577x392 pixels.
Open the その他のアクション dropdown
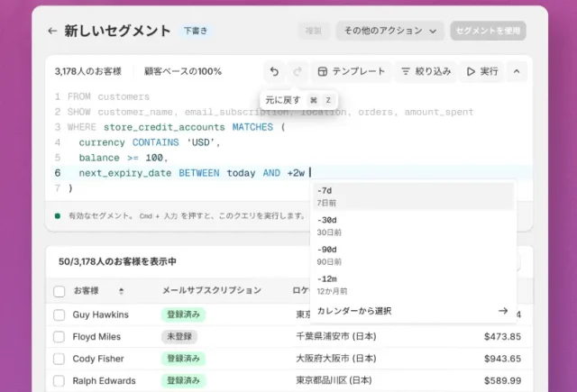pyautogui.click(x=389, y=31)
